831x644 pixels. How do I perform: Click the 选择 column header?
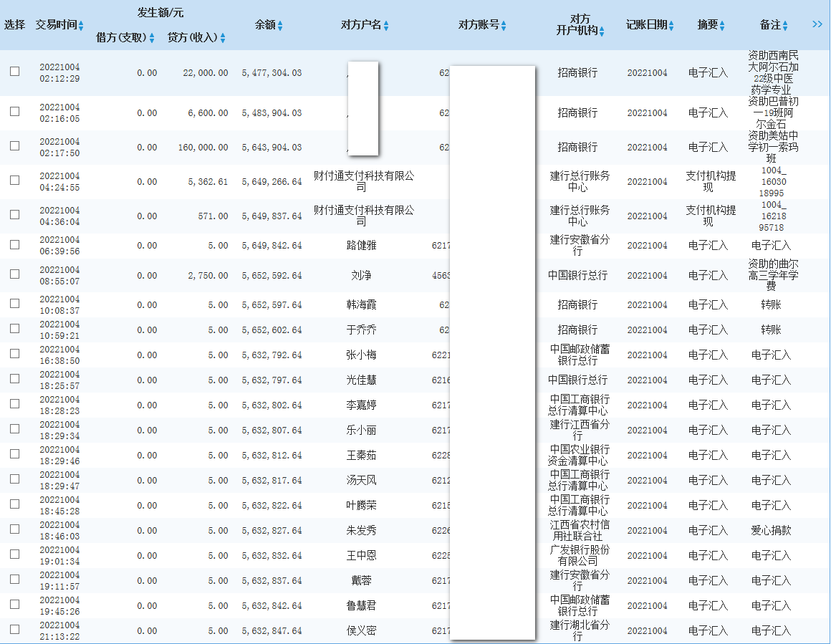tap(15, 25)
